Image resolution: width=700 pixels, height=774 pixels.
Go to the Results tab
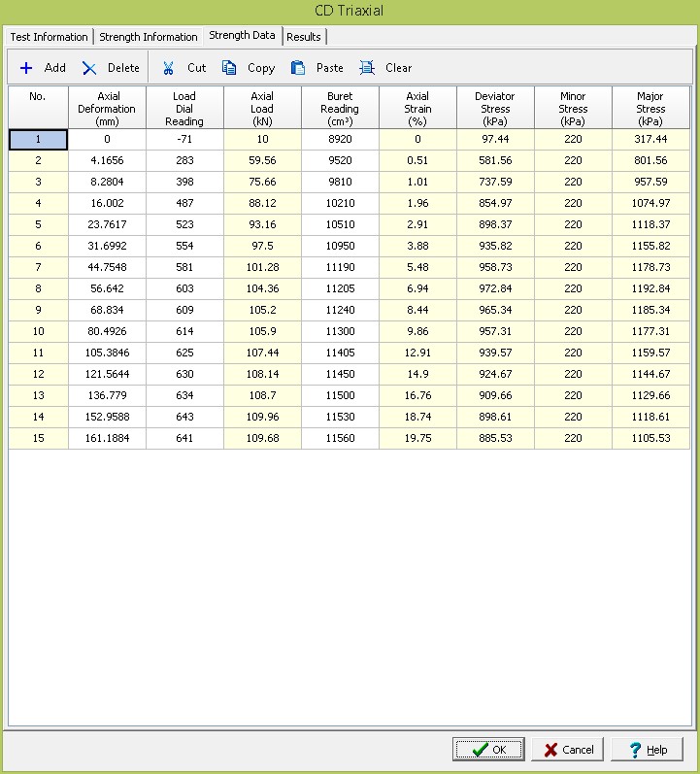point(304,37)
